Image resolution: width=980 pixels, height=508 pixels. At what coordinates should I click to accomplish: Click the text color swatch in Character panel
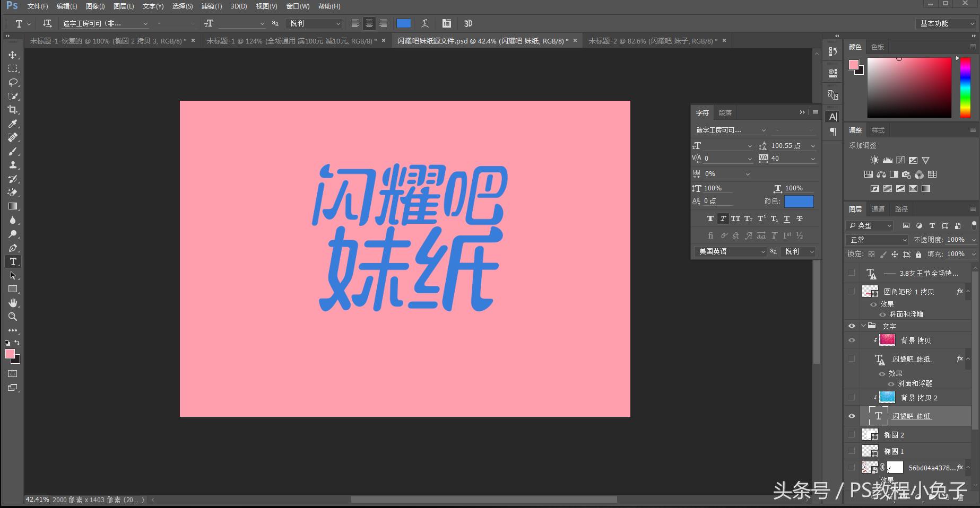[x=799, y=202]
